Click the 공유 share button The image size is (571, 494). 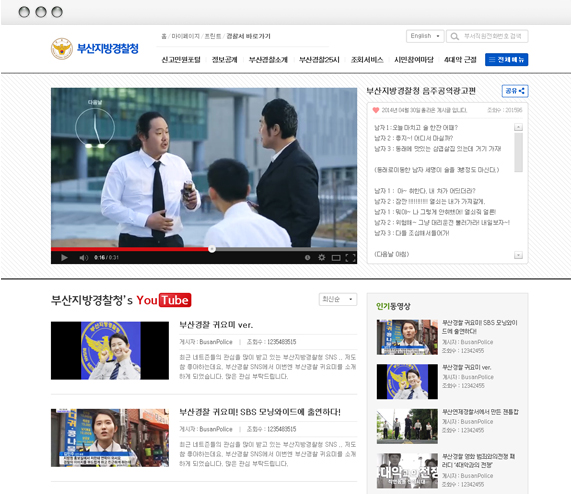tap(515, 91)
